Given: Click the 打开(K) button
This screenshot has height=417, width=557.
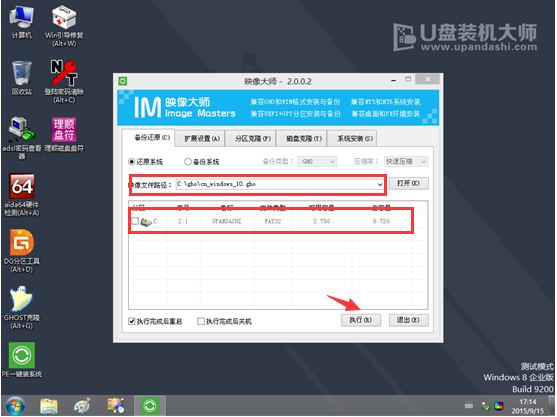Looking at the screenshot, I should coord(408,183).
